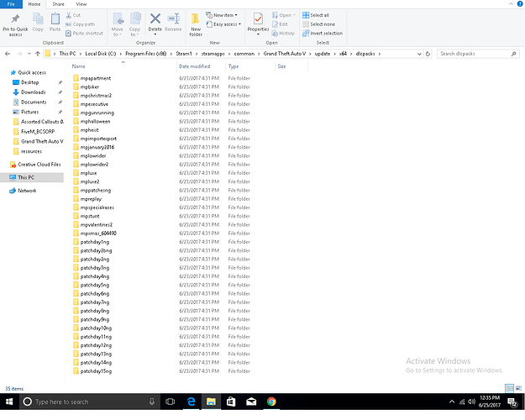Collapse the ribbon with chevron arrow
This screenshot has width=525, height=420.
click(511, 4)
